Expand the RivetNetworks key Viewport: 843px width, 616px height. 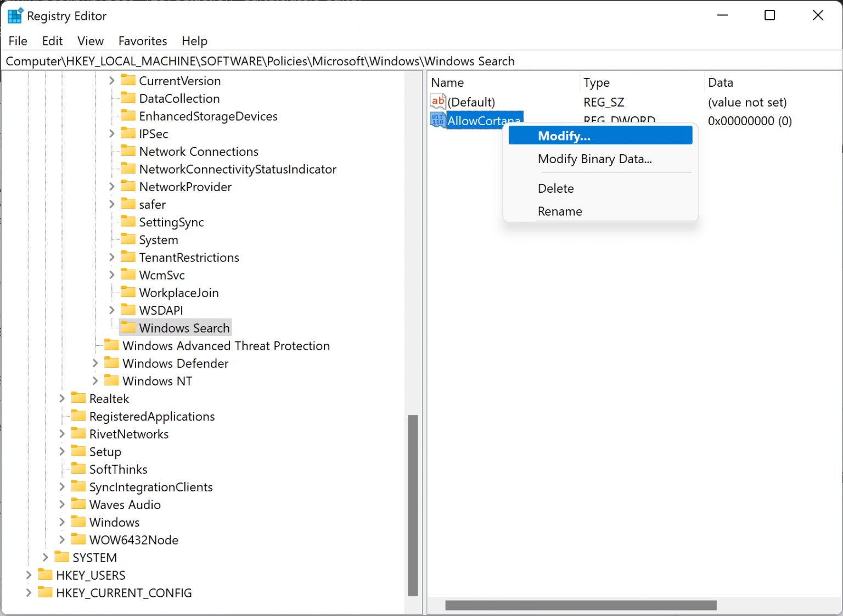coord(62,434)
